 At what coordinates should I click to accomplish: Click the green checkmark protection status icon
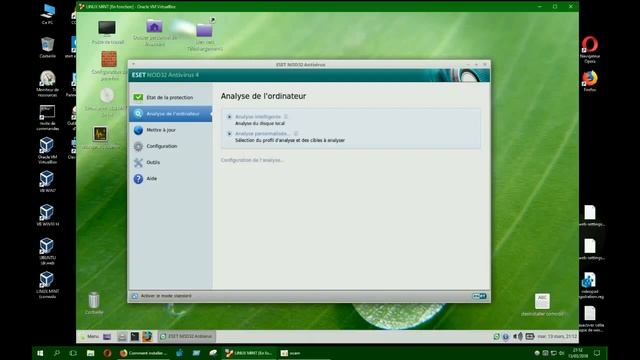[138, 98]
